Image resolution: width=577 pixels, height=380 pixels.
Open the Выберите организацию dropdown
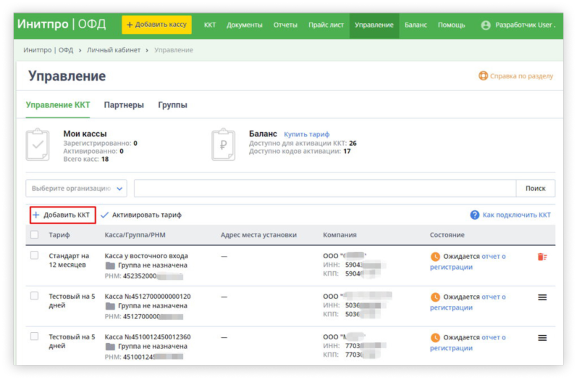[76, 188]
